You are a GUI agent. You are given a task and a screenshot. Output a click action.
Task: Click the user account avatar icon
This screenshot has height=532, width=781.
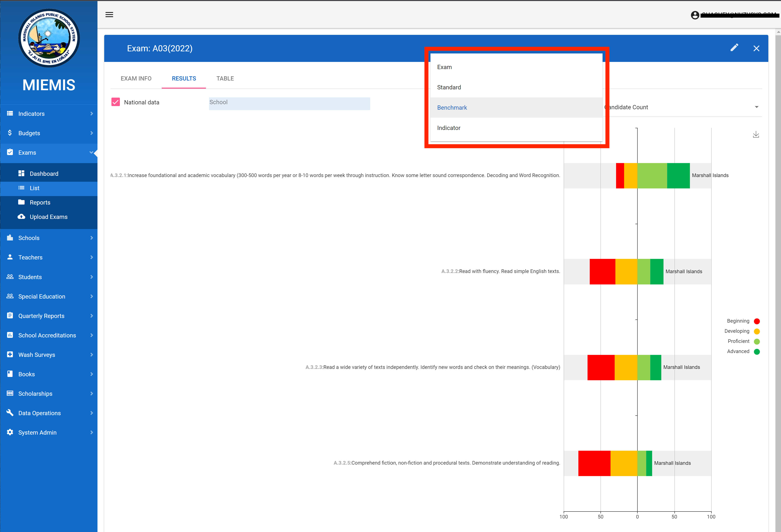tap(695, 15)
